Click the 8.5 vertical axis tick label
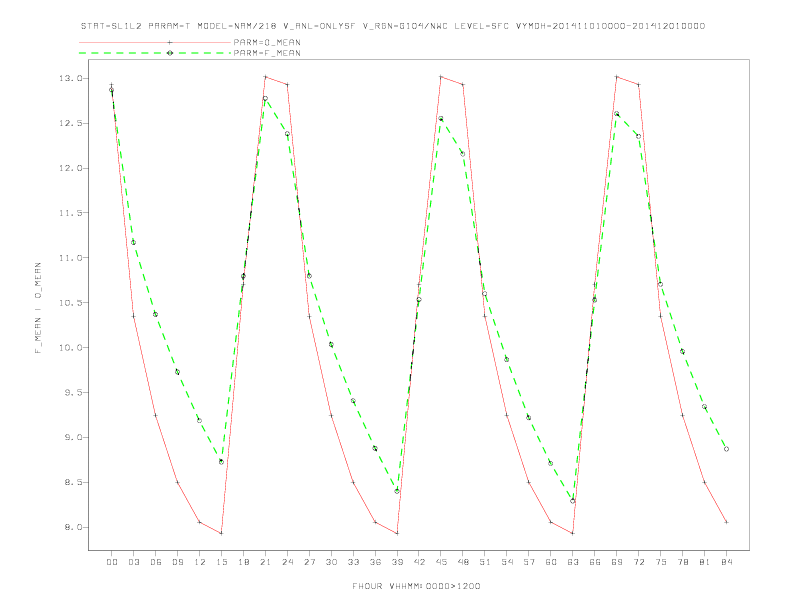 coord(72,483)
